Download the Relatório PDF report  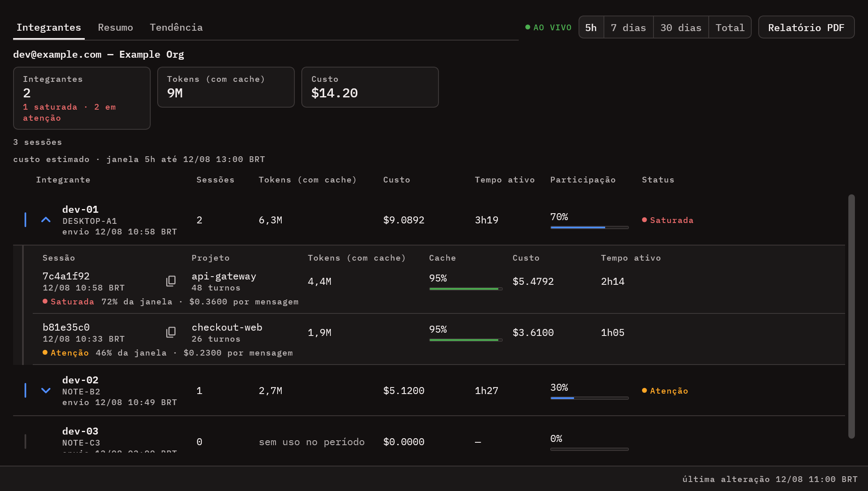[x=806, y=27]
